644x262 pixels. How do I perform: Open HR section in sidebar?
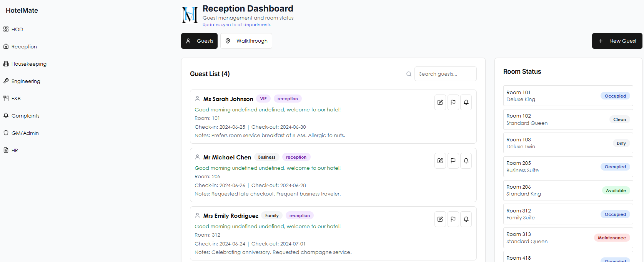[x=11, y=150]
